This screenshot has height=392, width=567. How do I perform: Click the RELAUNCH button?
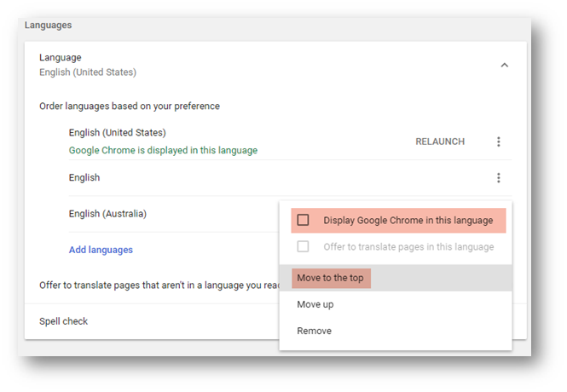tap(440, 141)
